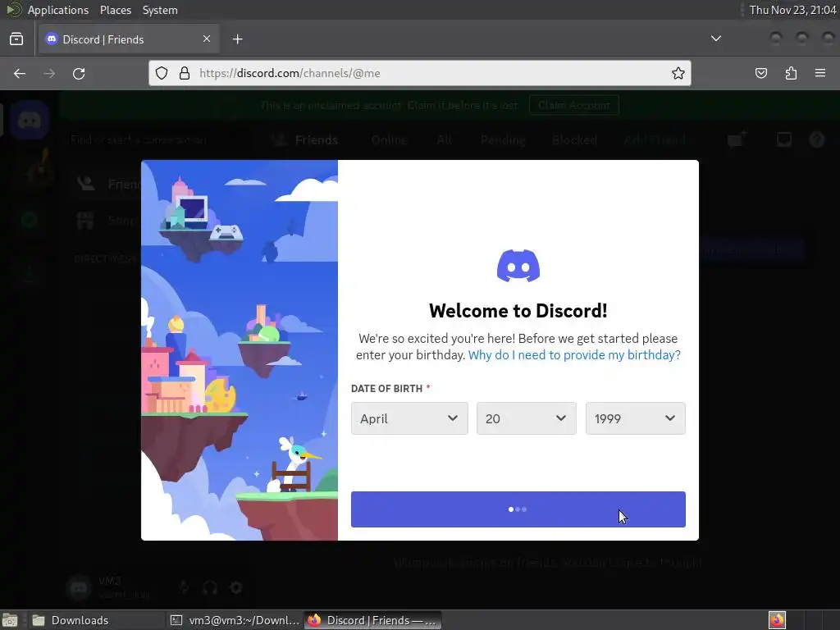The height and width of the screenshot is (630, 840).
Task: Switch to Discord | Friends taskbar entry
Action: pos(373,620)
